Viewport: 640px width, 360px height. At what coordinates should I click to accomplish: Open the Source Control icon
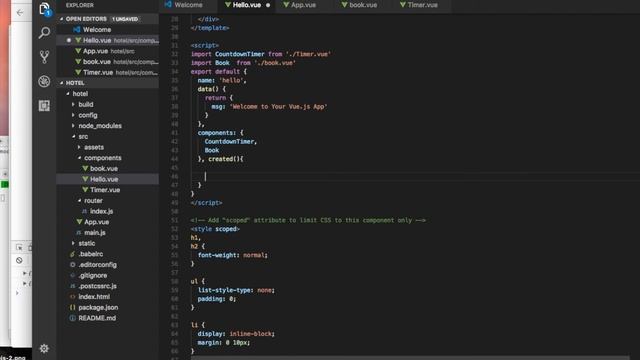[x=44, y=57]
